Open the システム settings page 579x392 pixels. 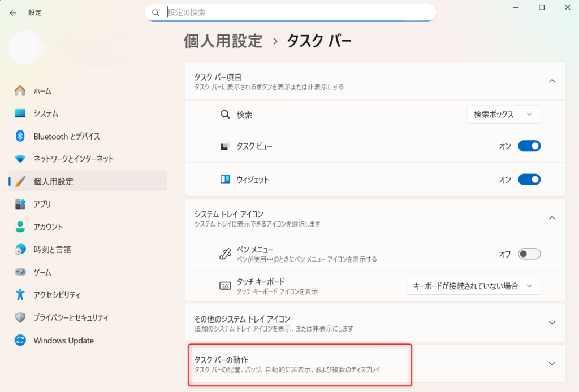click(46, 114)
